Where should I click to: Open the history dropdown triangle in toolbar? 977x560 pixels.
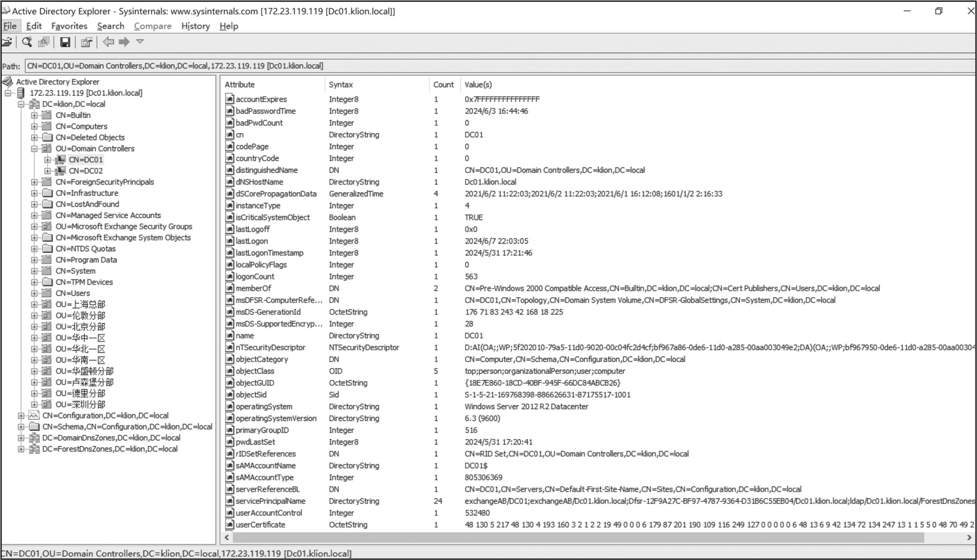140,41
